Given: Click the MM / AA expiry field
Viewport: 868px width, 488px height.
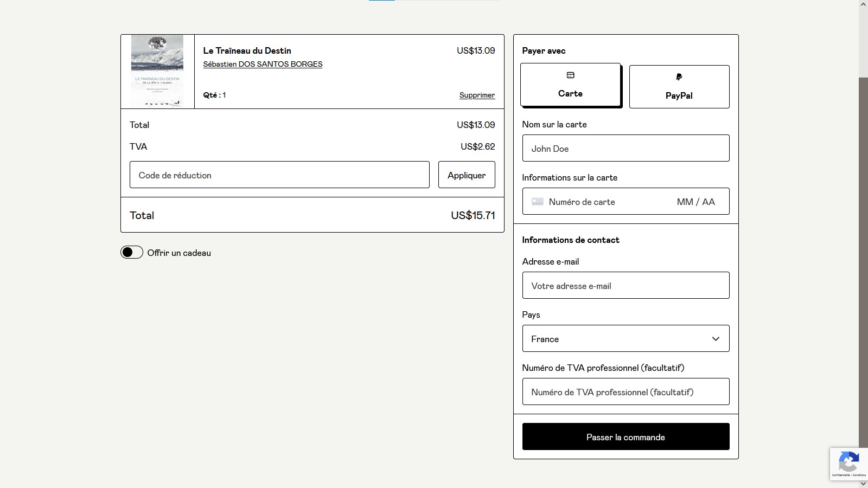Looking at the screenshot, I should [695, 202].
